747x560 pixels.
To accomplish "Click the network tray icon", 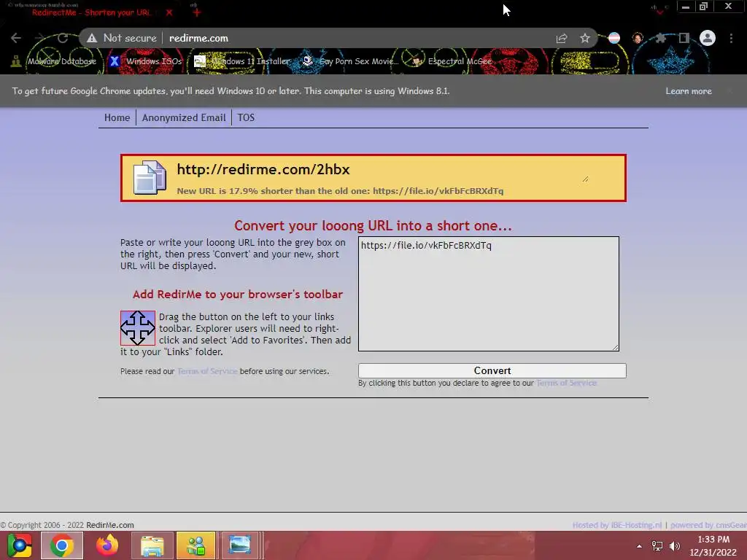I will coord(657,545).
